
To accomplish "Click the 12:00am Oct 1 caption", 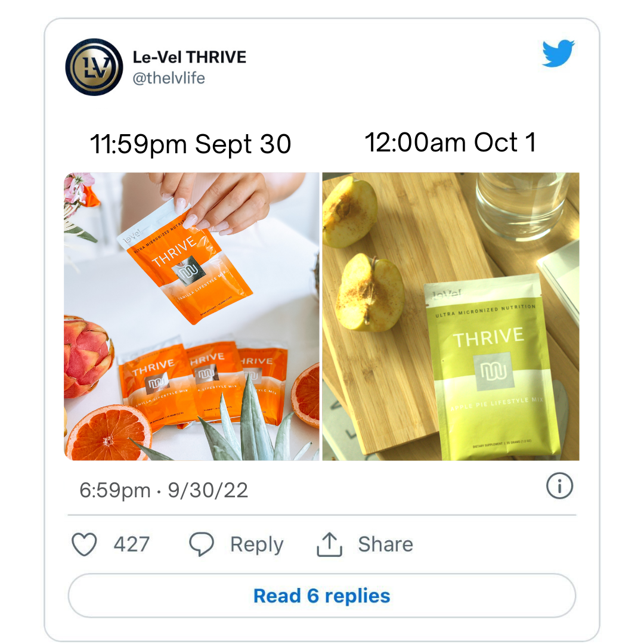I will (451, 143).
